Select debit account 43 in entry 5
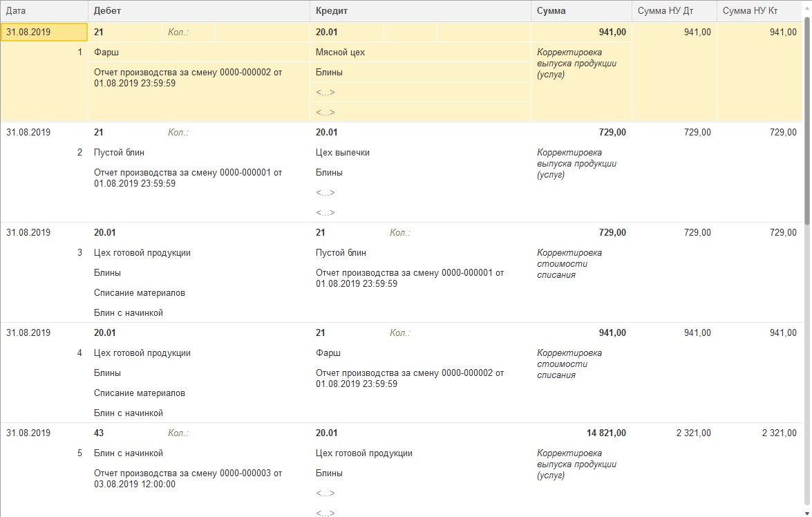This screenshot has height=517, width=812. point(99,433)
